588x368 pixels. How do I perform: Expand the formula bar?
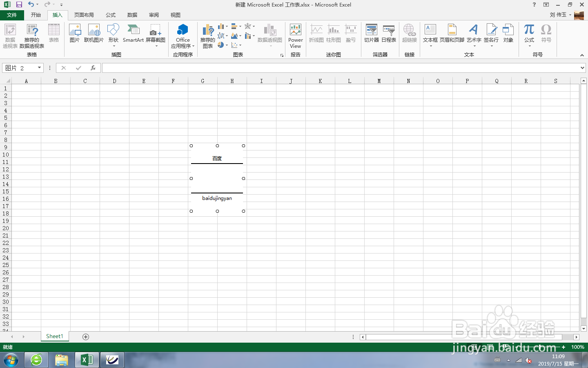coord(583,68)
